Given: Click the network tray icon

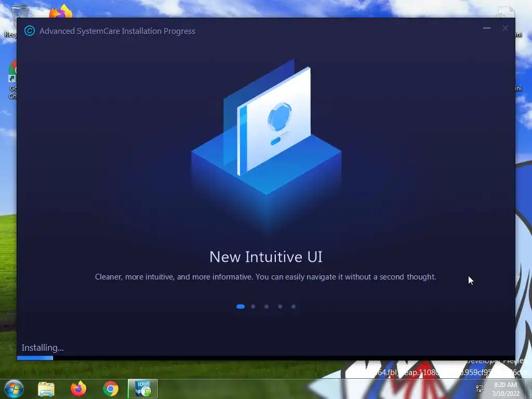Looking at the screenshot, I should coord(480,389).
